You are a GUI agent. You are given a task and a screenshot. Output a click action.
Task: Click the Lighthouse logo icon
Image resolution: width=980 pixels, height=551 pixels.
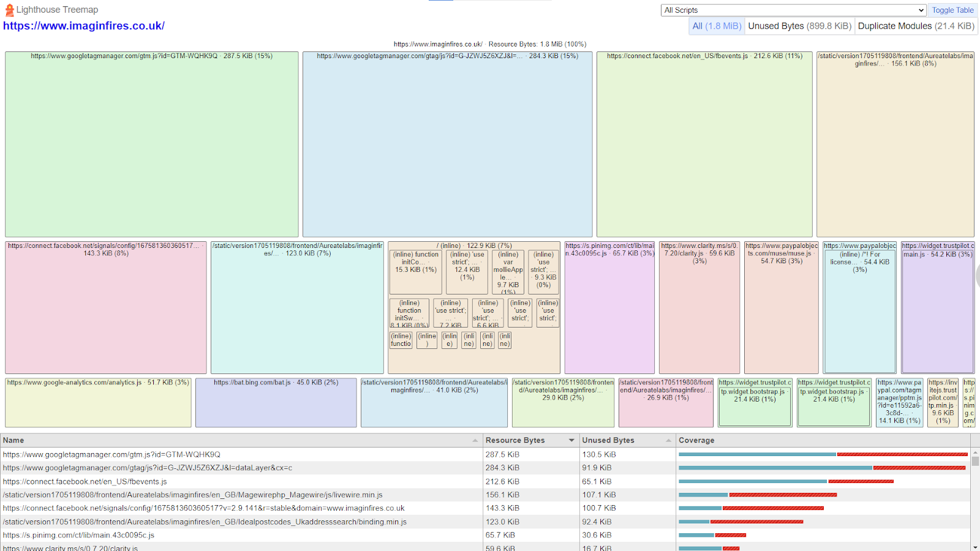[x=9, y=10]
